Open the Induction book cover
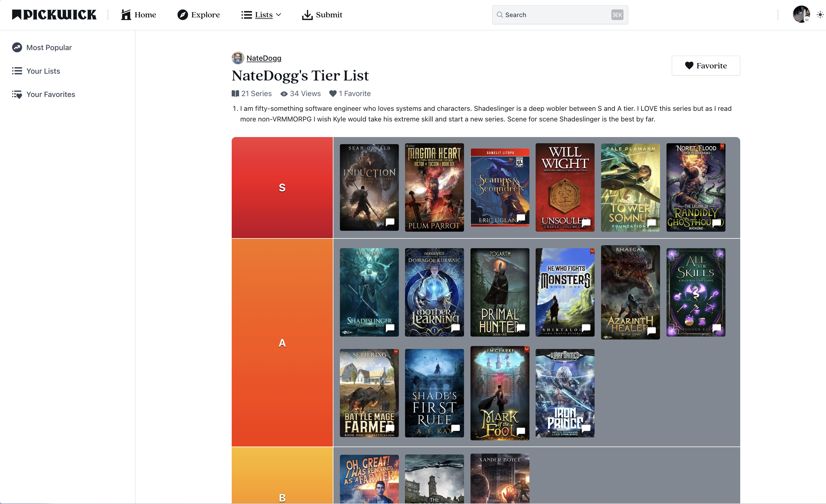Screen dimensions: 826x504 tap(369, 187)
